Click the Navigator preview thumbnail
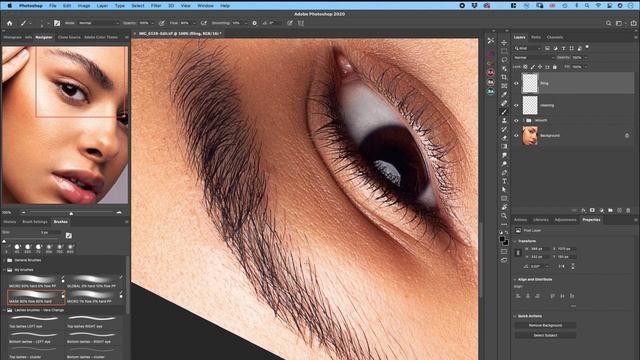The height and width of the screenshot is (360, 640). pos(65,125)
